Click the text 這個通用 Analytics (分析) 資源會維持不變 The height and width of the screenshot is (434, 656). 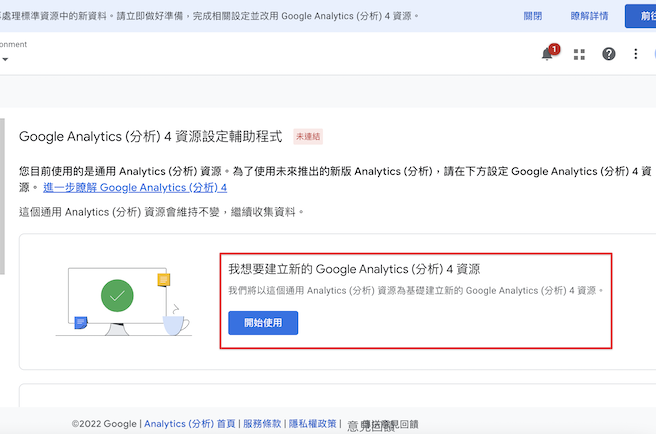[x=119, y=212]
